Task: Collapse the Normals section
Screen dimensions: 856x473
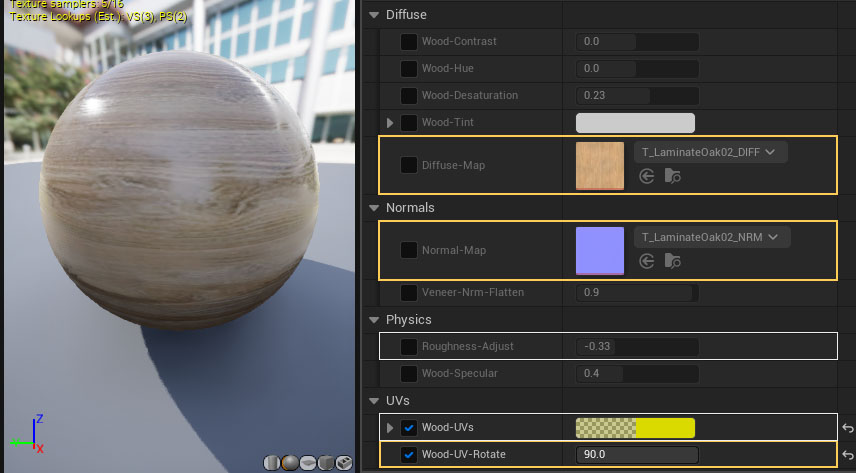Action: coord(374,208)
